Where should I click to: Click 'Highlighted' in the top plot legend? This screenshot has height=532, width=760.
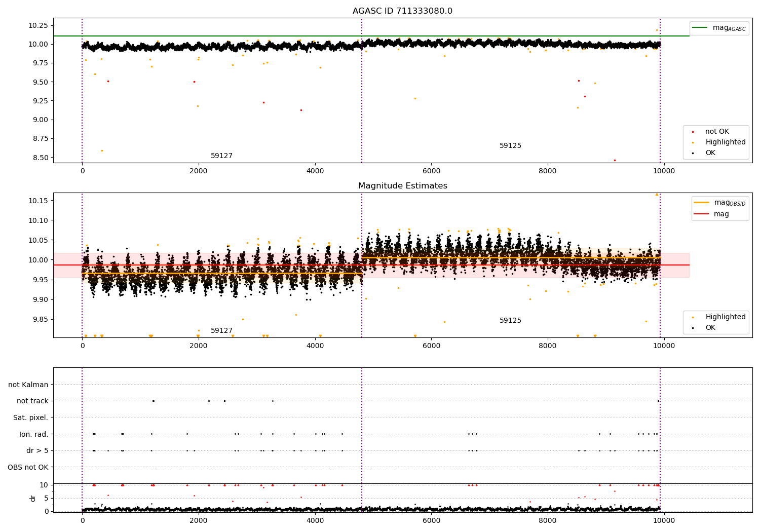tap(726, 142)
